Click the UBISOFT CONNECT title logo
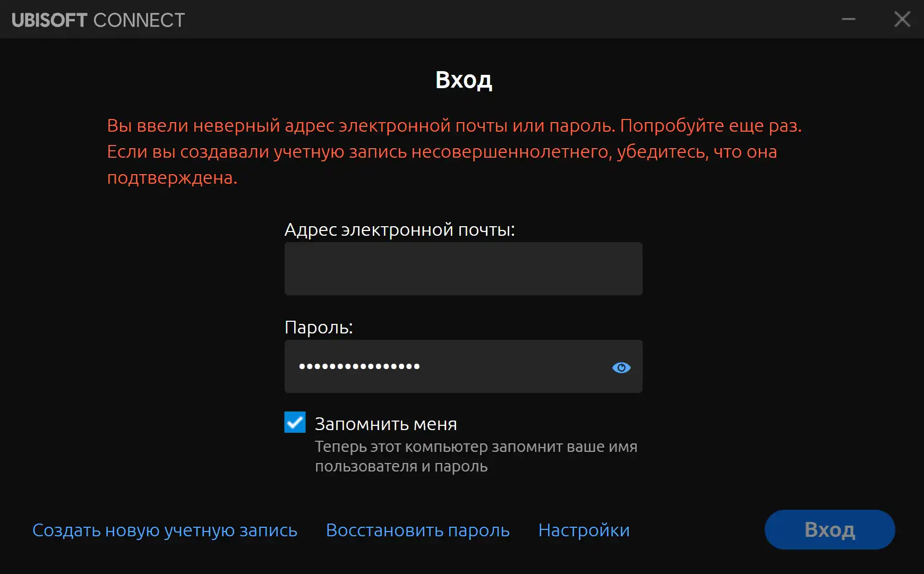 98,20
